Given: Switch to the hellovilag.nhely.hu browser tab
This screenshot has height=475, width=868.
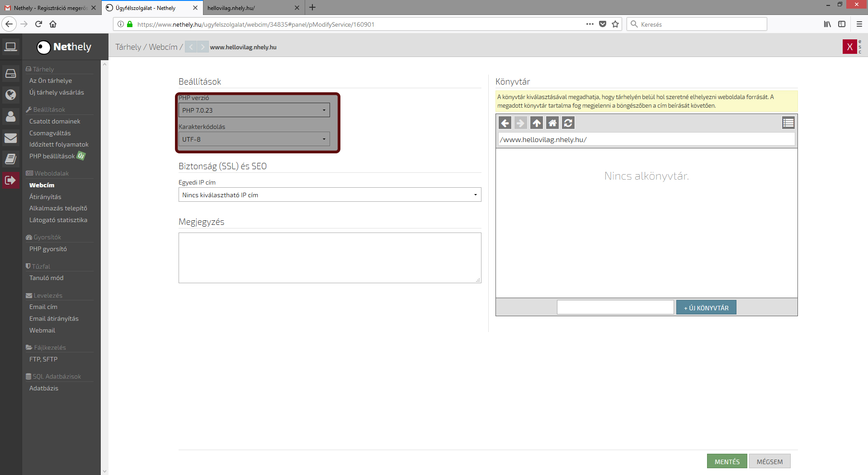Looking at the screenshot, I should tap(249, 8).
